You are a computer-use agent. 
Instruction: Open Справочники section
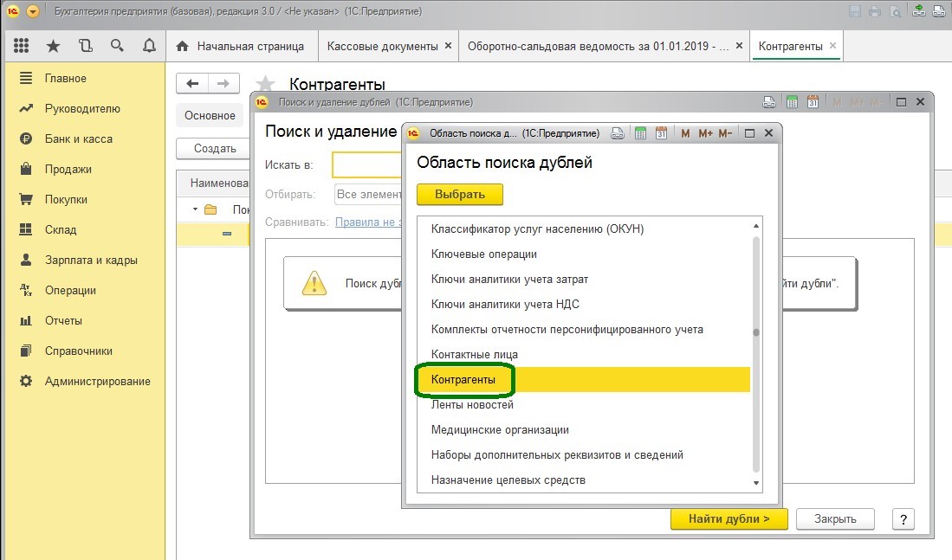(78, 351)
